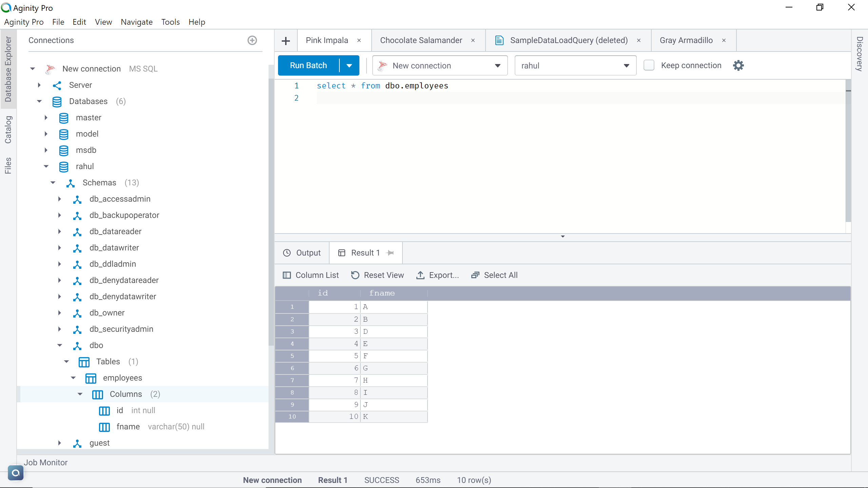Screen dimensions: 868x488
Task: Switch to the Output tab
Action: pyautogui.click(x=302, y=253)
